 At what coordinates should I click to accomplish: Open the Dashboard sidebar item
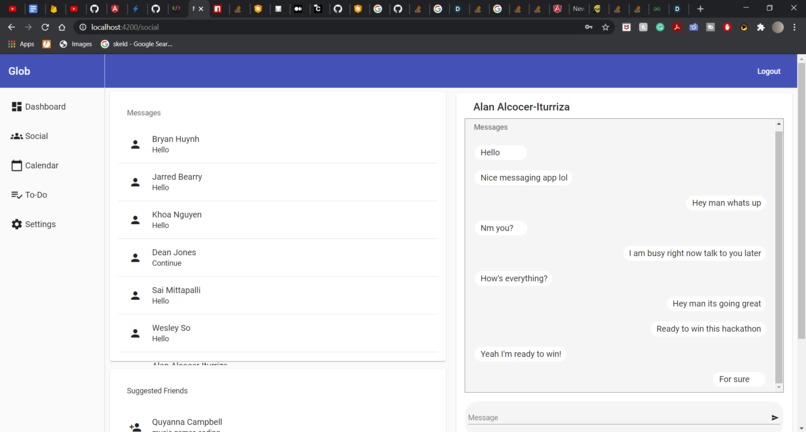pos(39,106)
